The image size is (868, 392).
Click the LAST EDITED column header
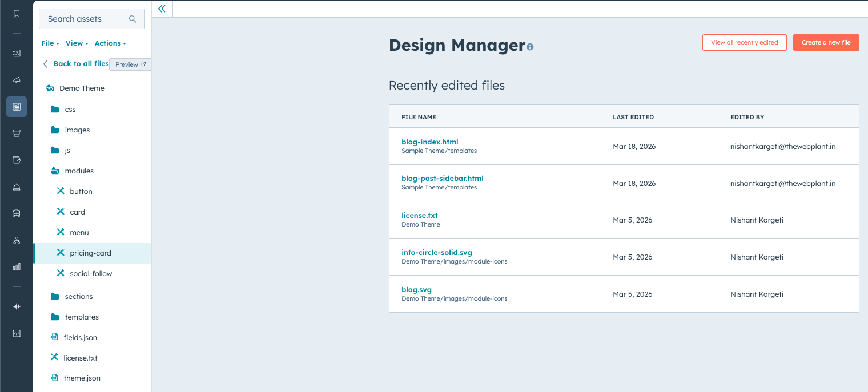point(633,117)
